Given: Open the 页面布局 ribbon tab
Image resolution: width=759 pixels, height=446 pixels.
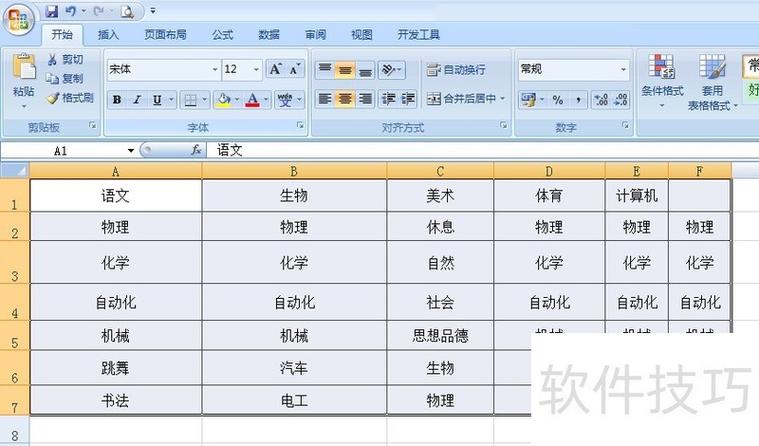Looking at the screenshot, I should pyautogui.click(x=165, y=35).
